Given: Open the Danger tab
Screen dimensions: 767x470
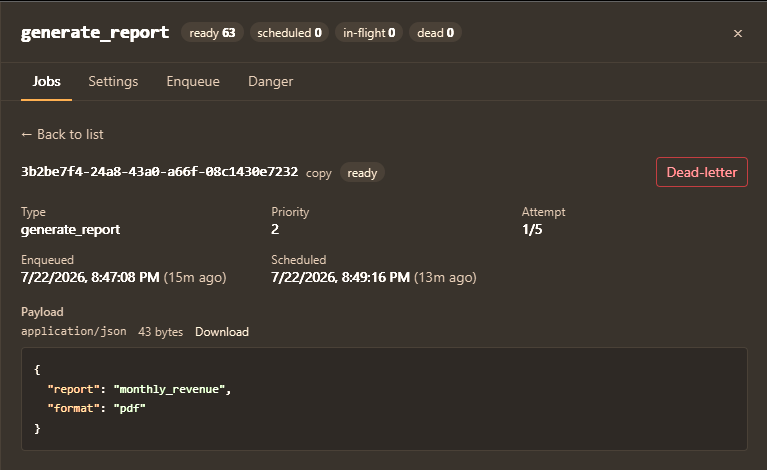Looking at the screenshot, I should tap(271, 81).
